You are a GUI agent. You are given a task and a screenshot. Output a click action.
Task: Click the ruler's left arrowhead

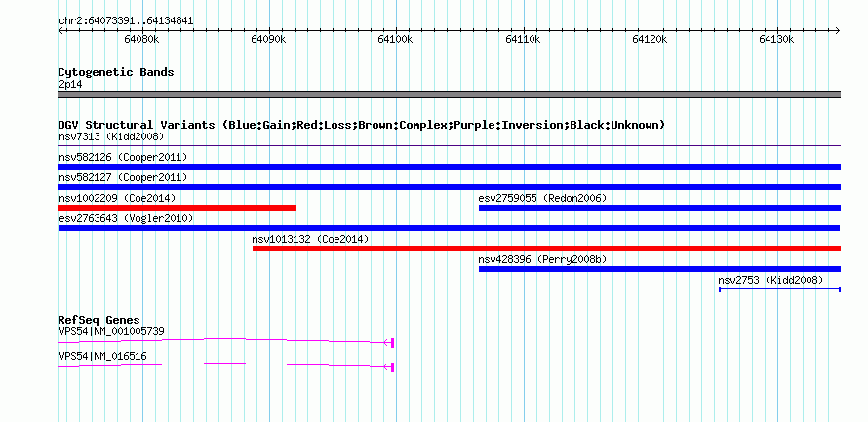[60, 30]
